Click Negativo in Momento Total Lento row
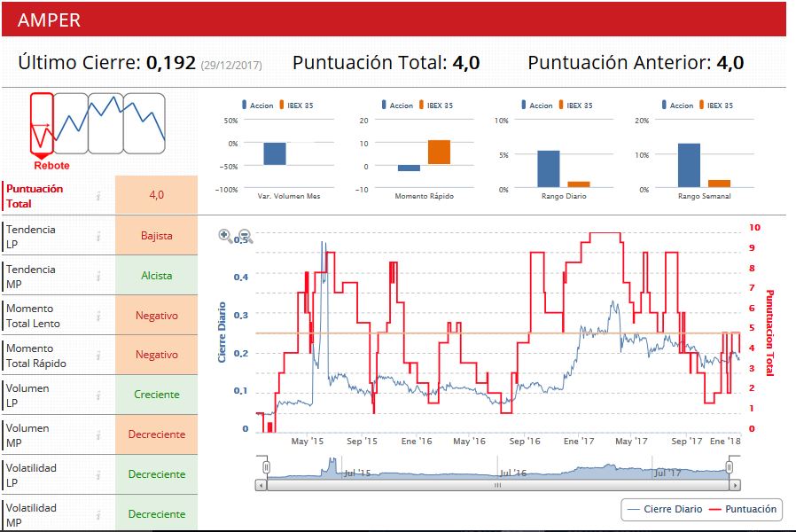This screenshot has width=796, height=532. [x=156, y=316]
